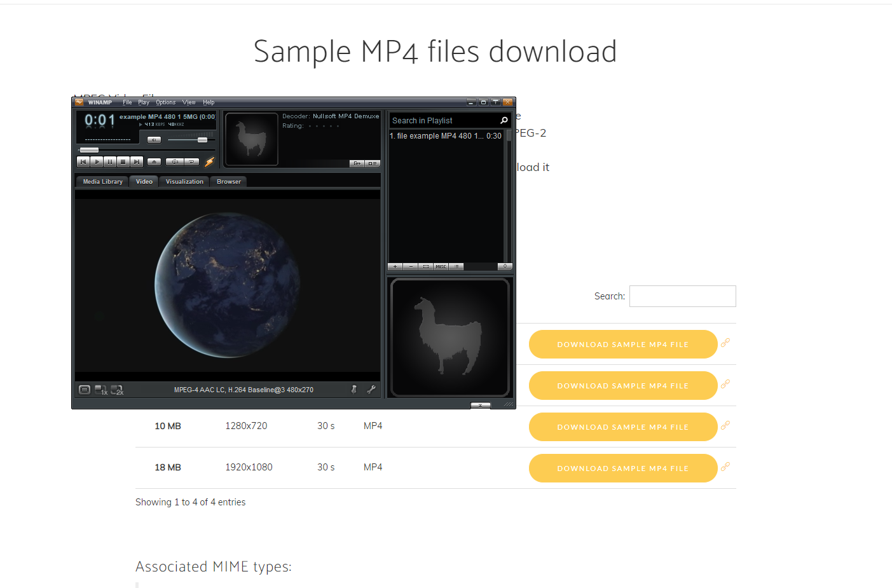The image size is (892, 588).
Task: Open the playlist add (+) menu
Action: 395,267
